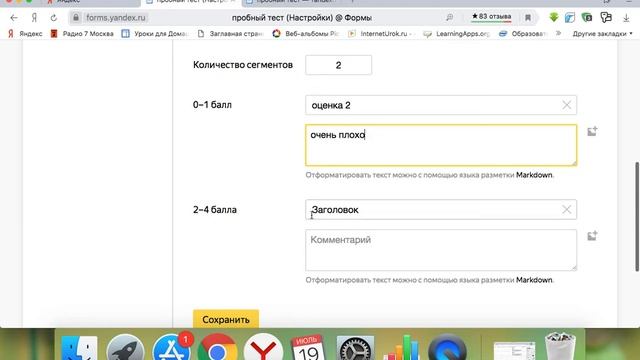Click the forms.yandex.ru address field
The height and width of the screenshot is (360, 640).
point(116,18)
